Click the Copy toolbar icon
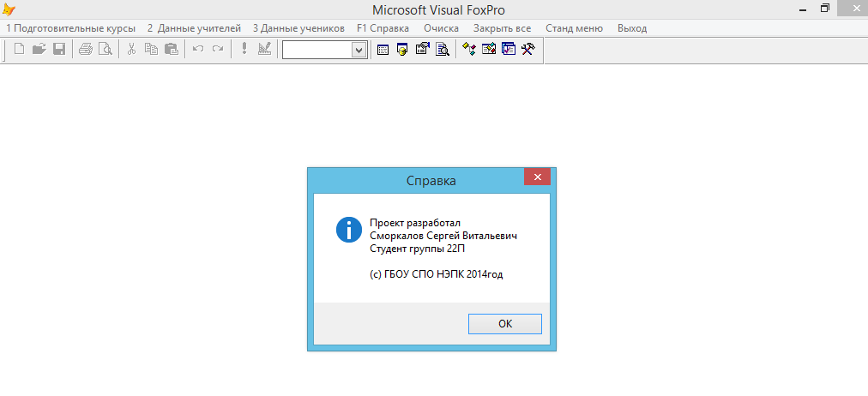This screenshot has width=868, height=396. tap(151, 49)
